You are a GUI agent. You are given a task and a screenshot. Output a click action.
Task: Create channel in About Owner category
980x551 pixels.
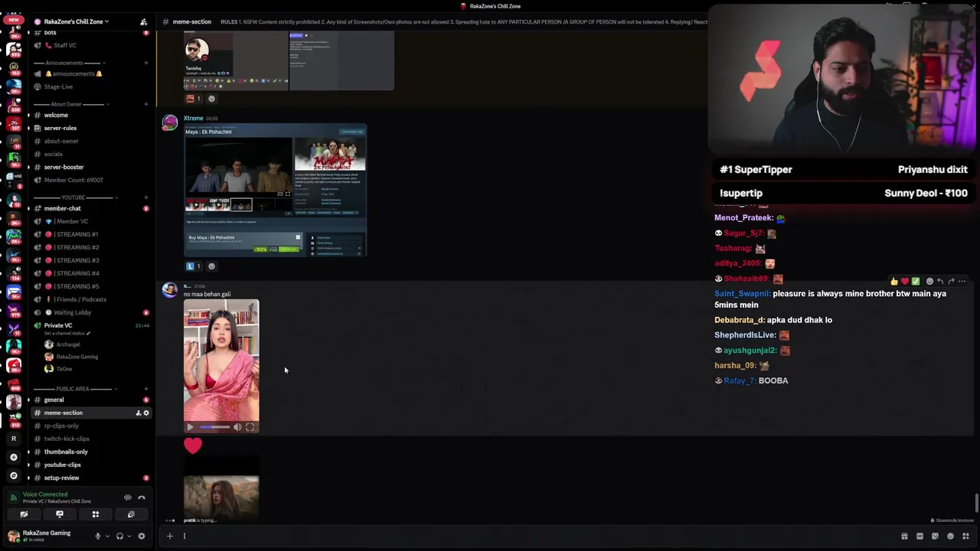(146, 104)
